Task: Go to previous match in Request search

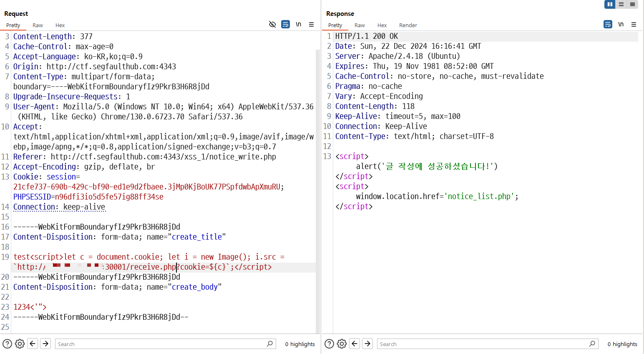Action: tap(33, 343)
